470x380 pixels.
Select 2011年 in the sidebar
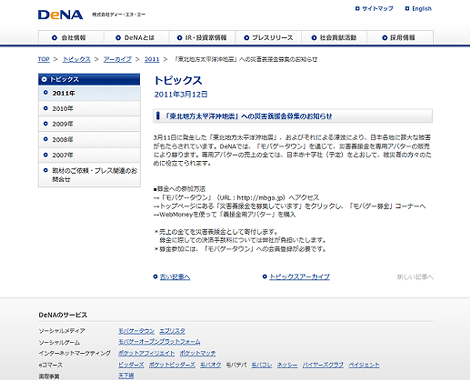(89, 93)
